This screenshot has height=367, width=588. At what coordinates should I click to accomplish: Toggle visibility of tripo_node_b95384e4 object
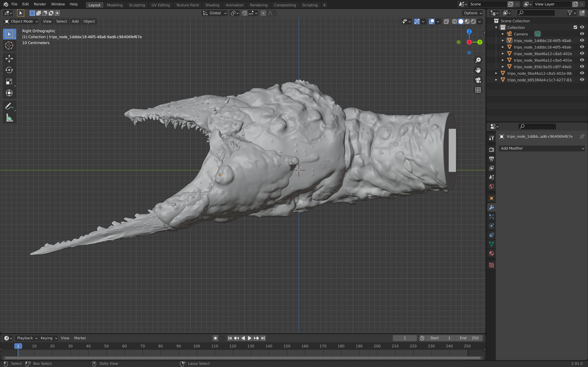click(582, 80)
